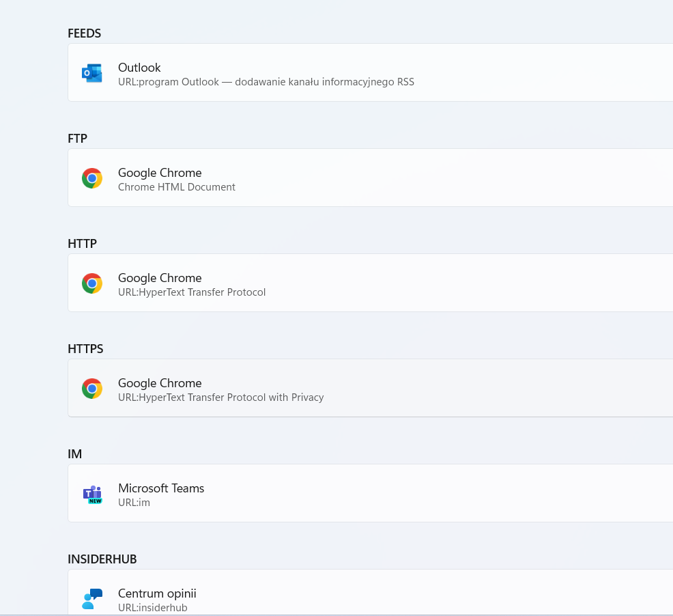673x616 pixels.
Task: Click the Outlook RSS 'dodawanie kanału informacyjnego' description
Action: click(266, 82)
